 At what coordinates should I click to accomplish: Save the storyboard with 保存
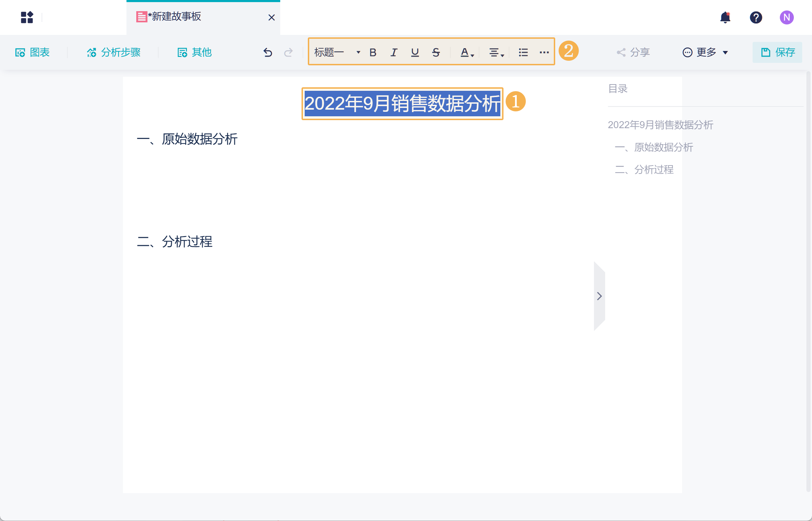click(x=777, y=52)
